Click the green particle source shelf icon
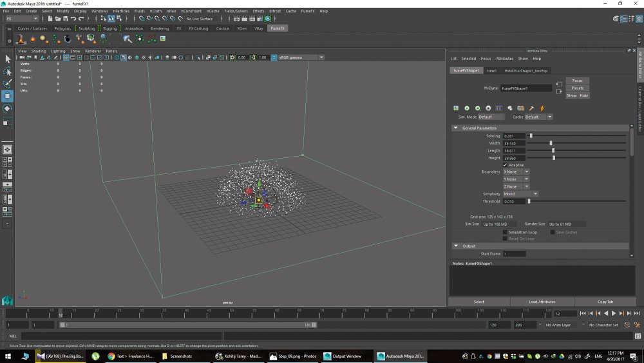This screenshot has height=363, width=644. (56, 39)
